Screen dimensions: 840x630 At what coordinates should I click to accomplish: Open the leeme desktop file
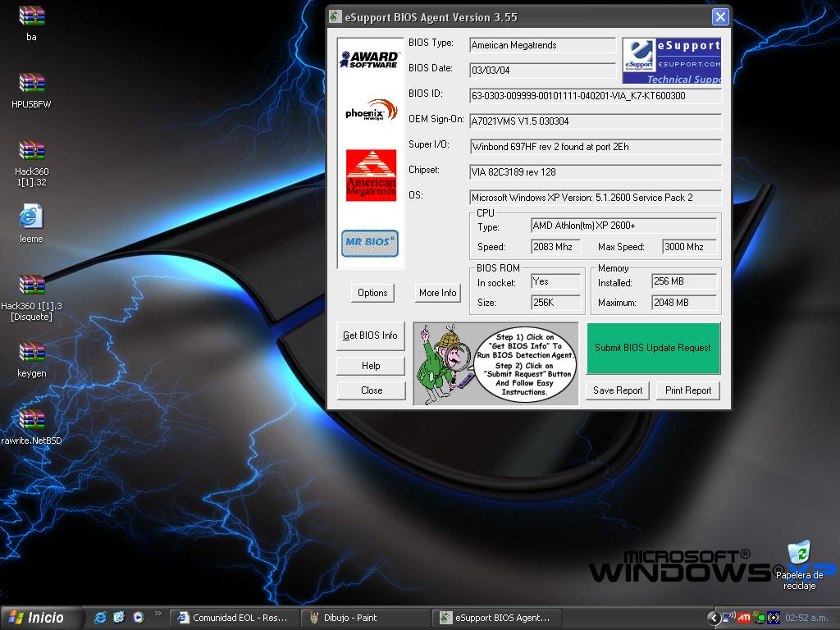(31, 217)
